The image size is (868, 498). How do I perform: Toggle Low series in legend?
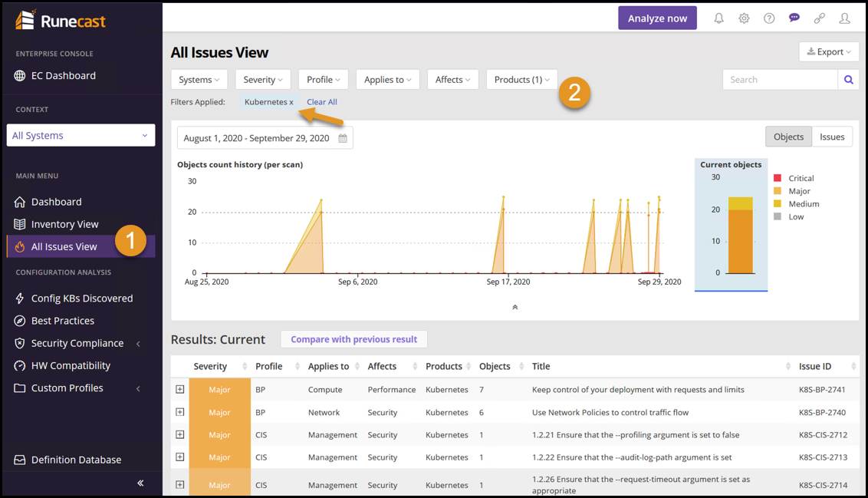[x=788, y=216]
